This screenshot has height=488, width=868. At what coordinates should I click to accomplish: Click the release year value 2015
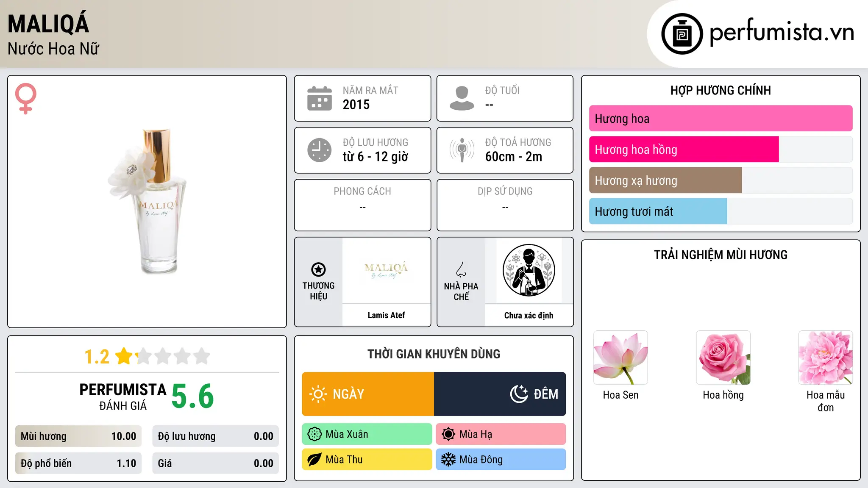click(x=356, y=105)
